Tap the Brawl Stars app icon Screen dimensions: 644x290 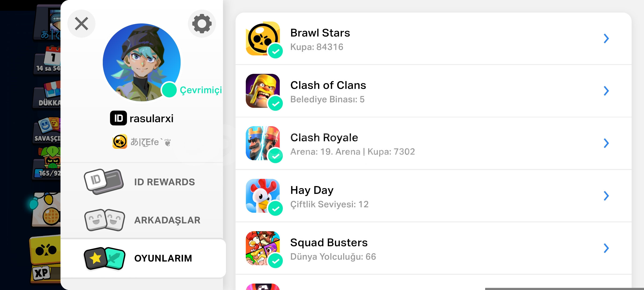(263, 38)
